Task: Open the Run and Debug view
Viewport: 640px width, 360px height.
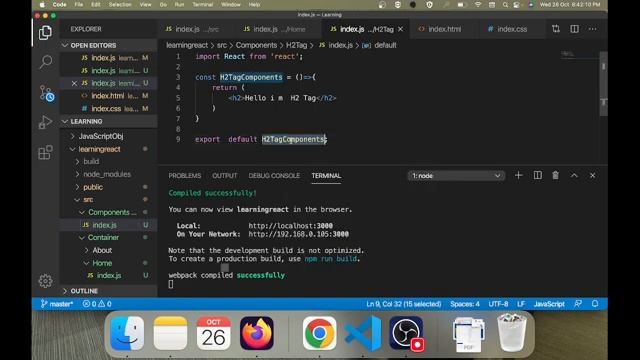Action: pyautogui.click(x=45, y=122)
